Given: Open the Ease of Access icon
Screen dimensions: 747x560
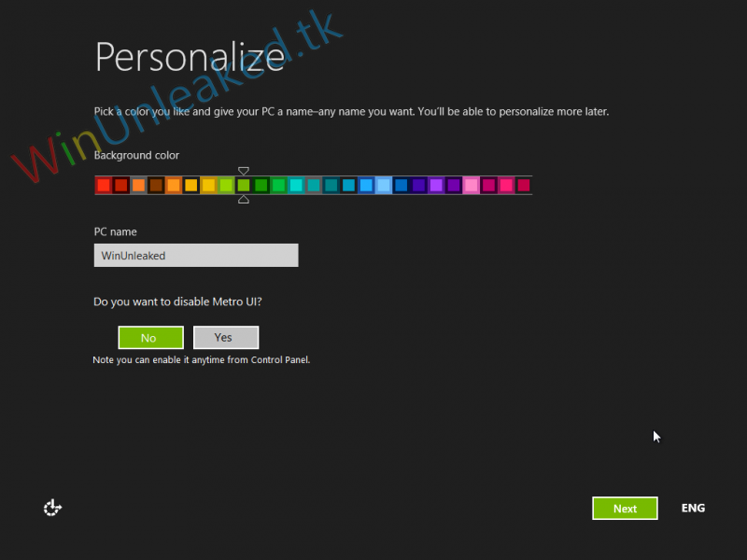Looking at the screenshot, I should tap(52, 508).
